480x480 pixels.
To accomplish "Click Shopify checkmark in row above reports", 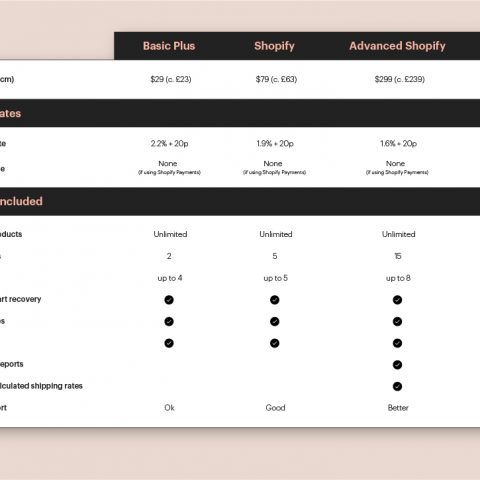I will [275, 343].
